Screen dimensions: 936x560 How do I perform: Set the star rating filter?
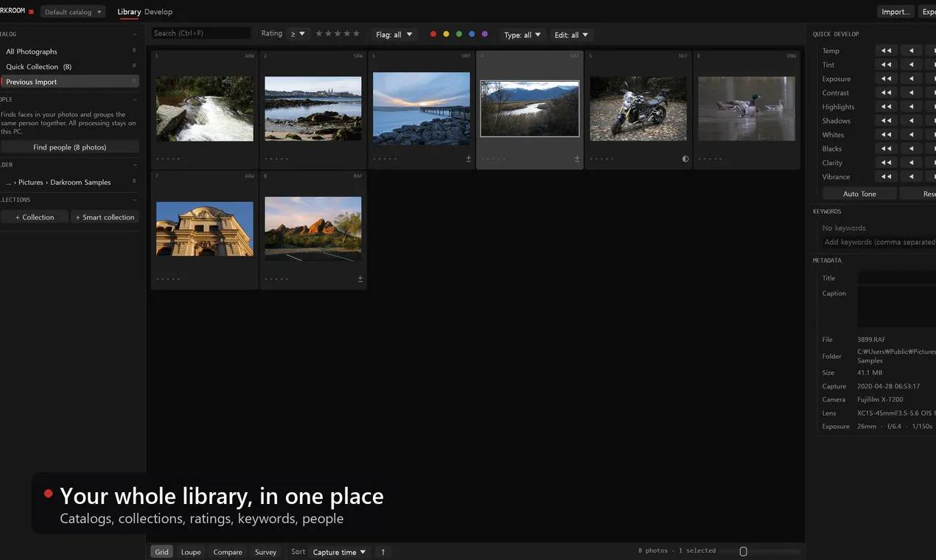click(338, 34)
